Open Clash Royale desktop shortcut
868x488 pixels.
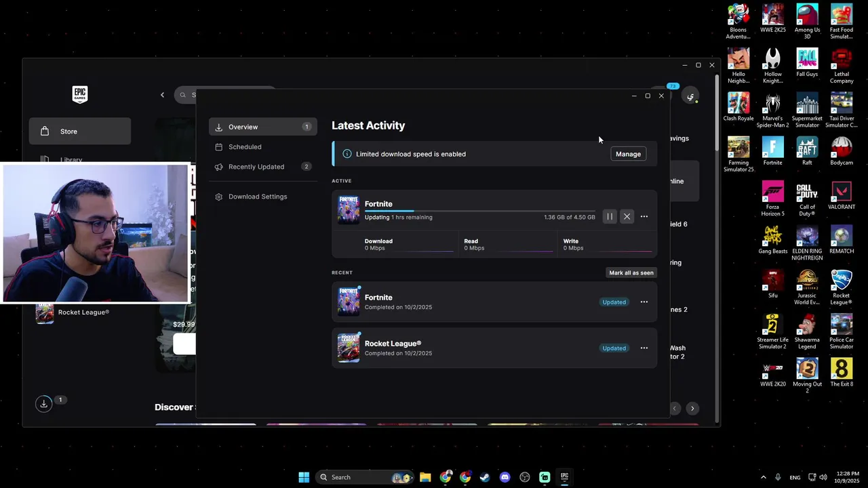(738, 106)
